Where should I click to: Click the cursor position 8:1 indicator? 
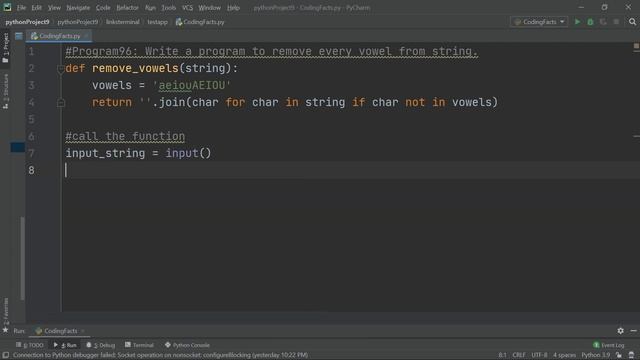[502, 356]
